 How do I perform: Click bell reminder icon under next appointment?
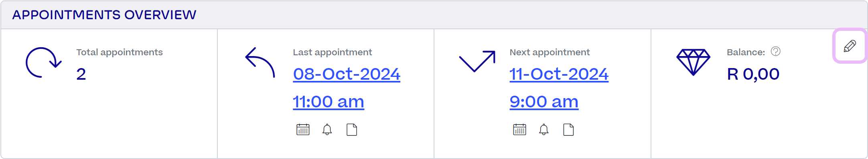[x=544, y=130]
